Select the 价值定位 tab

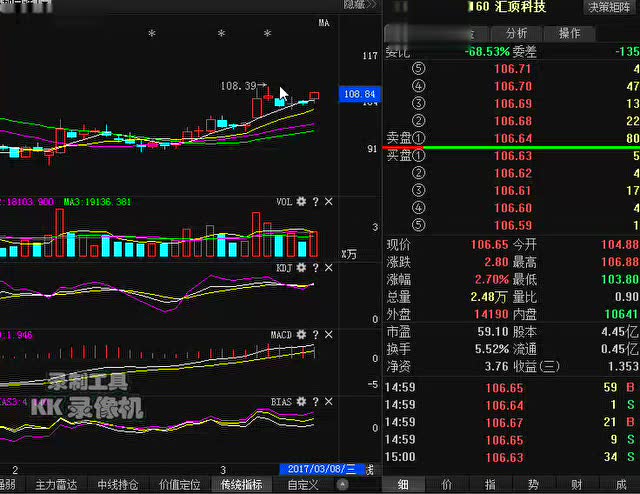coord(180,485)
